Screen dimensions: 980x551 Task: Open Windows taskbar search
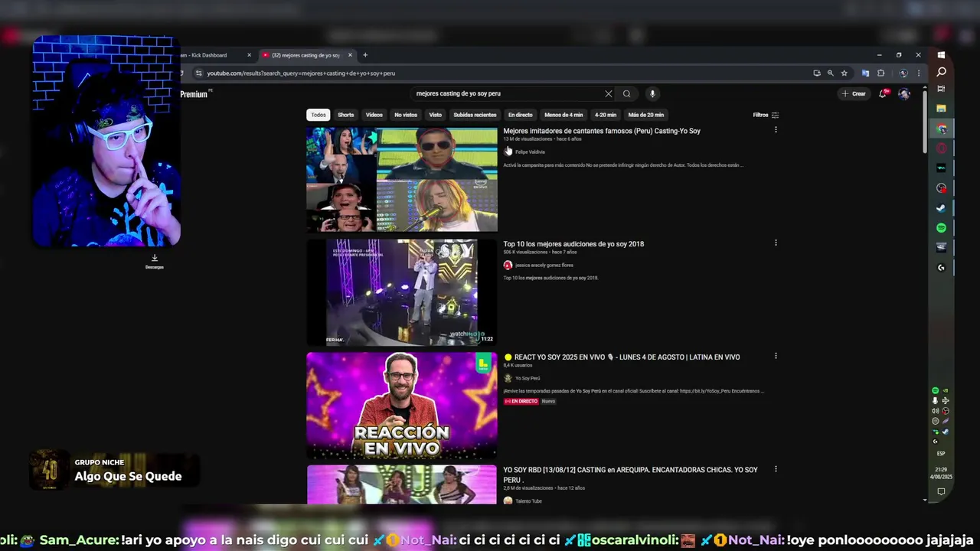tap(941, 72)
